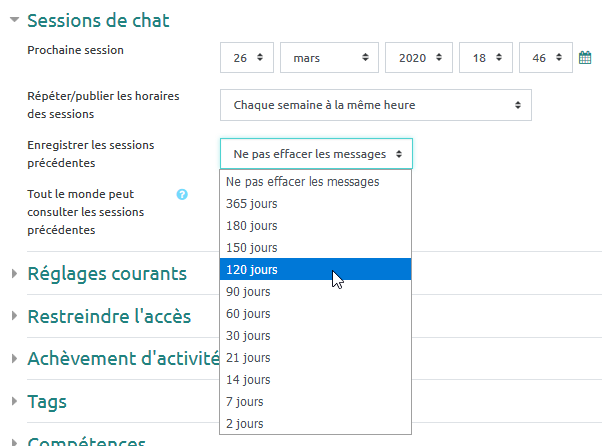Open the minute dropdown showing 46
Image resolution: width=602 pixels, height=446 pixels.
[x=545, y=58]
